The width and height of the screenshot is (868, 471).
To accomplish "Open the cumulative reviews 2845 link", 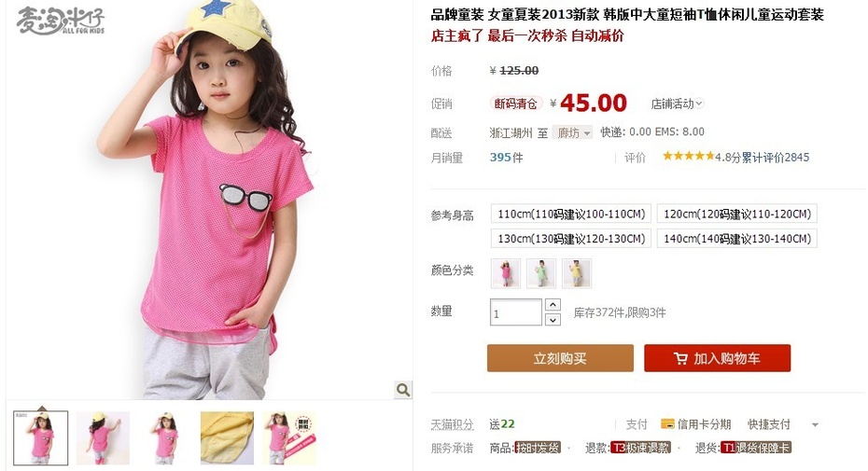I will tap(775, 158).
